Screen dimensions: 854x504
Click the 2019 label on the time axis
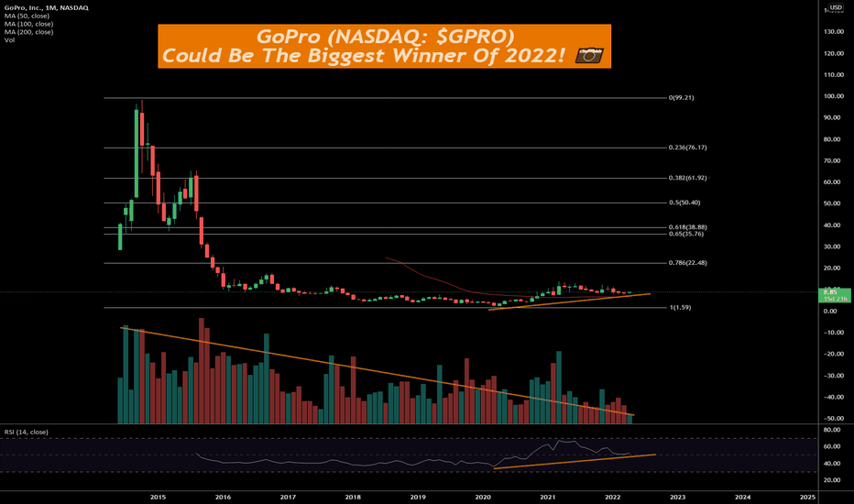pyautogui.click(x=418, y=497)
